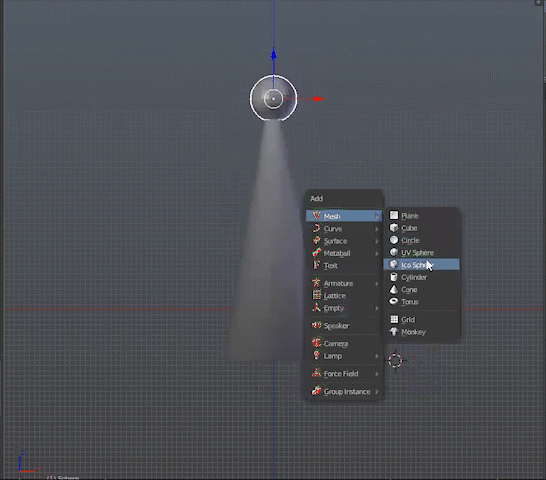The width and height of the screenshot is (546, 480).
Task: Add a Circle mesh
Action: click(x=421, y=240)
